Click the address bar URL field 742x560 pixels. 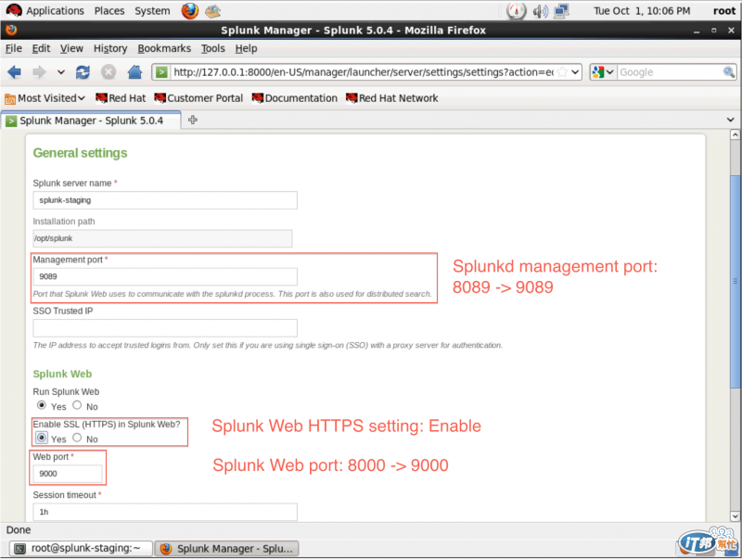pos(363,72)
